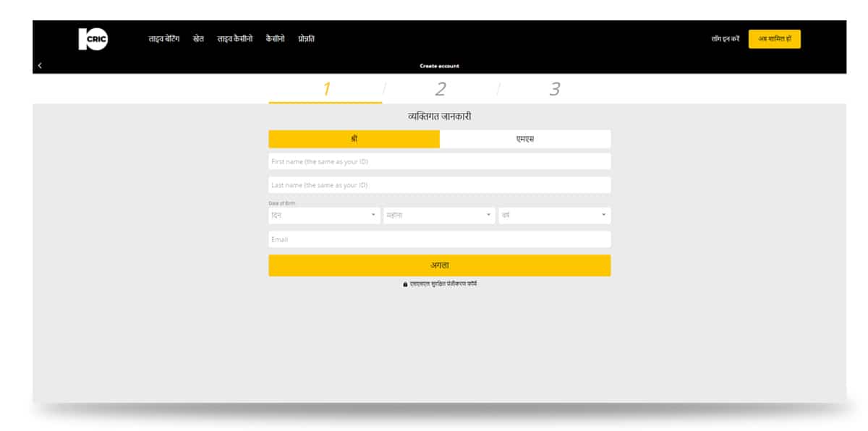Open the लाइव कैसीनो menu item

click(x=235, y=39)
